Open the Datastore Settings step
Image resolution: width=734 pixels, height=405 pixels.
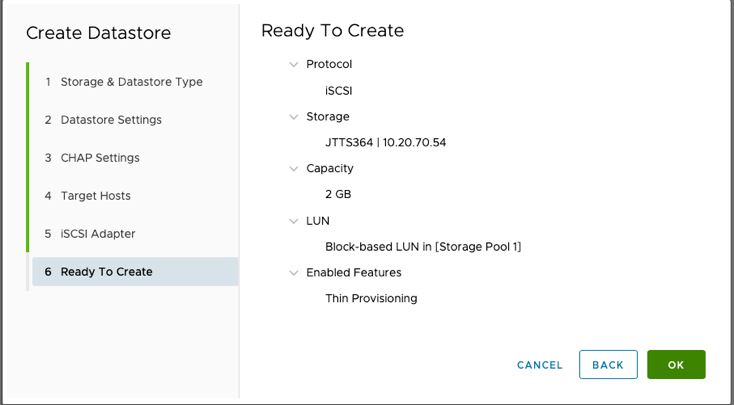click(x=110, y=120)
